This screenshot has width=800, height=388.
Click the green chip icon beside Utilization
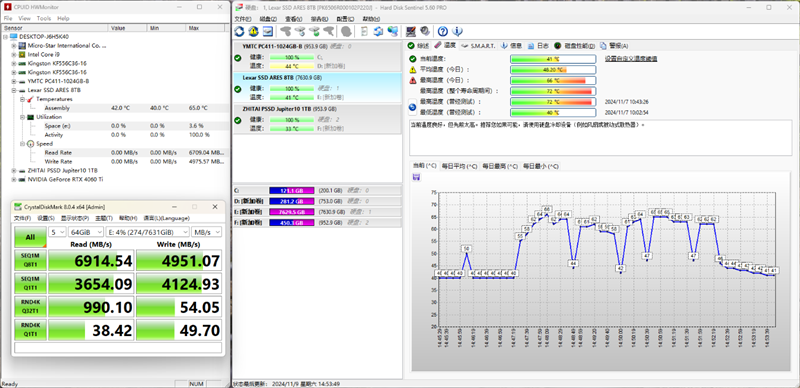[x=30, y=117]
